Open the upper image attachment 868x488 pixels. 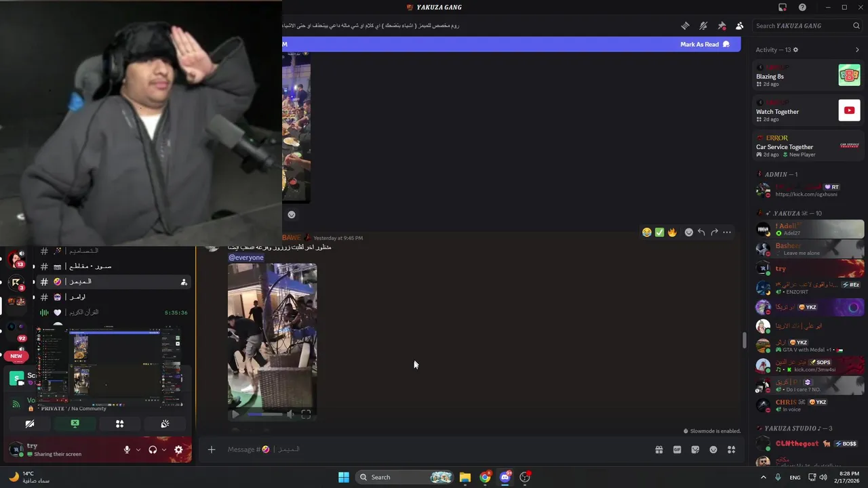tap(296, 127)
